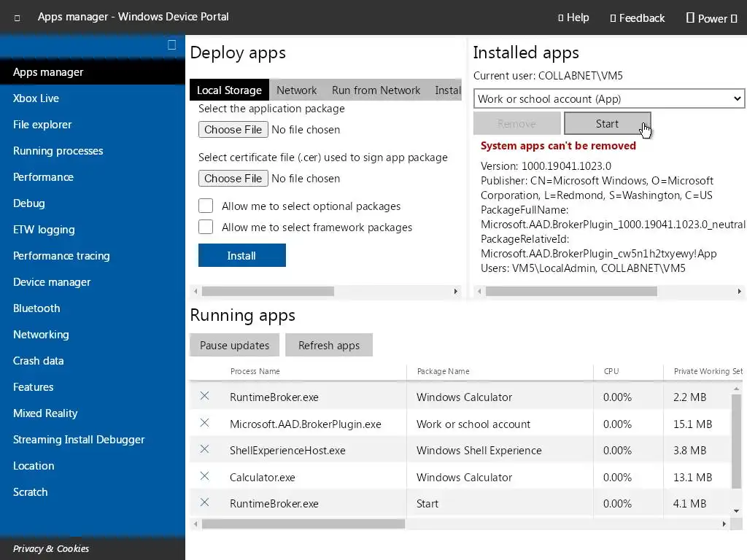
Task: Click the Privacy & Cookies link
Action: click(51, 548)
